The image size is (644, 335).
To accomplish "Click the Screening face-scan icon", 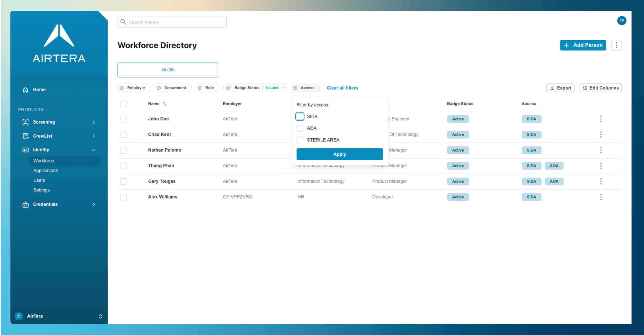I will pos(25,122).
